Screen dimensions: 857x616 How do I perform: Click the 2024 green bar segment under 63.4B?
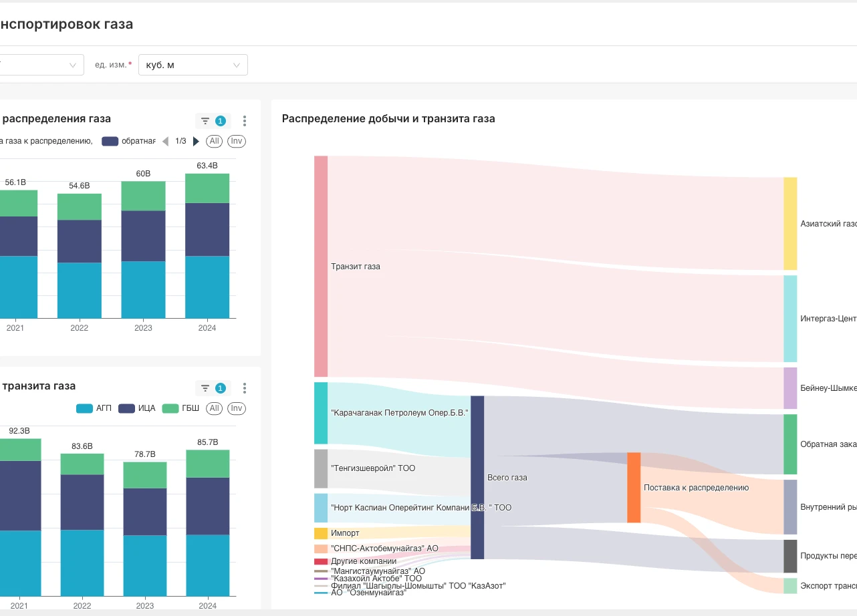[207, 188]
